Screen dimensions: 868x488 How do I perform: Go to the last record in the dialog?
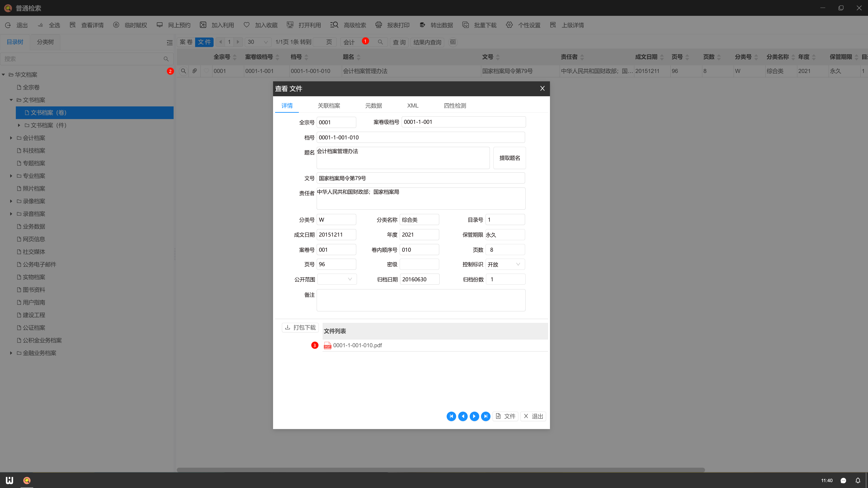tap(486, 416)
